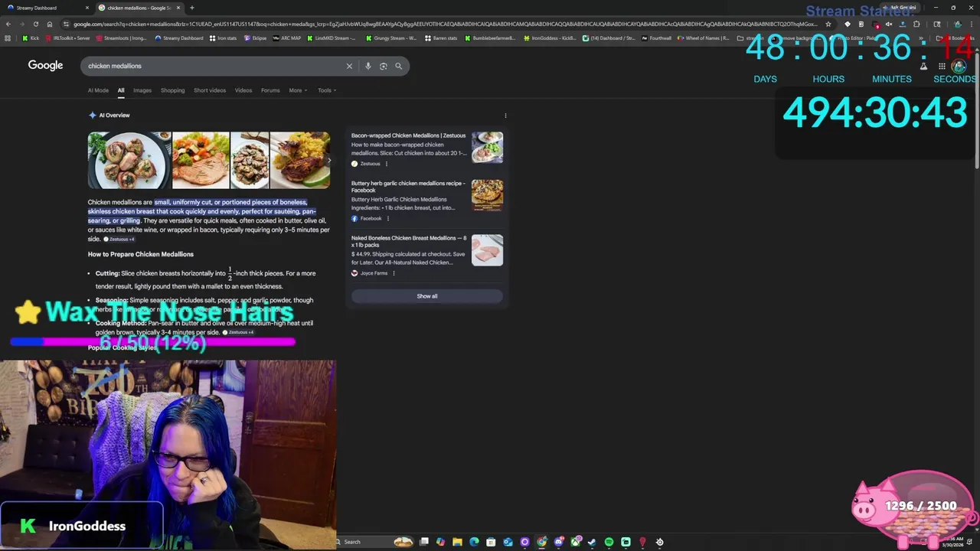The width and height of the screenshot is (980, 551).
Task: Expand the Tools dropdown
Action: point(327,90)
